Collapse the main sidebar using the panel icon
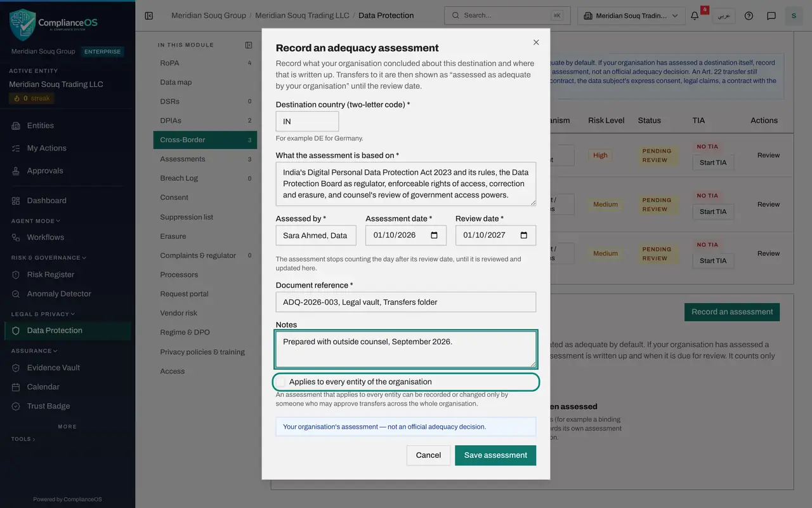 (149, 15)
